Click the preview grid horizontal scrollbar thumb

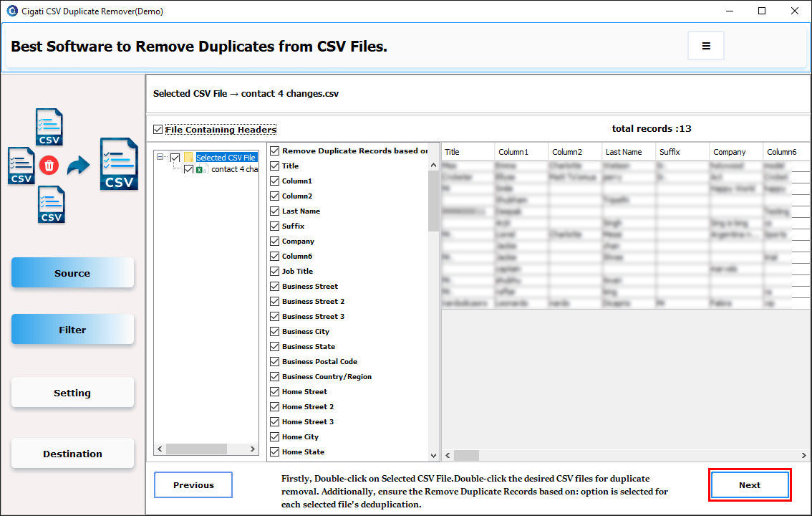coord(467,455)
